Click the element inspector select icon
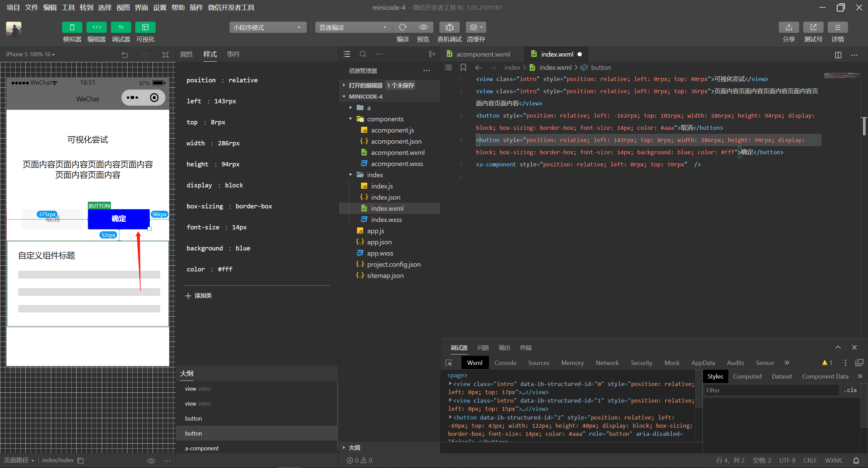The image size is (868, 468). click(x=449, y=363)
